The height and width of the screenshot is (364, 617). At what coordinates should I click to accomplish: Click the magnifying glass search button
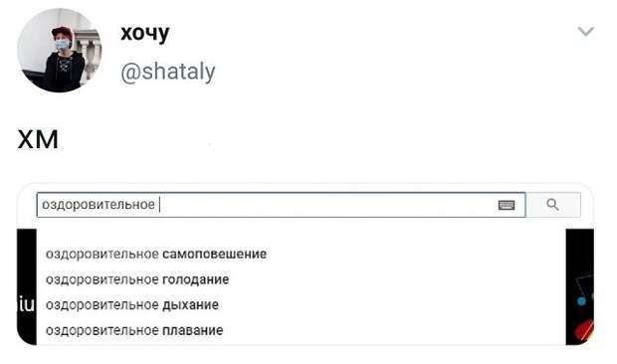(x=553, y=205)
